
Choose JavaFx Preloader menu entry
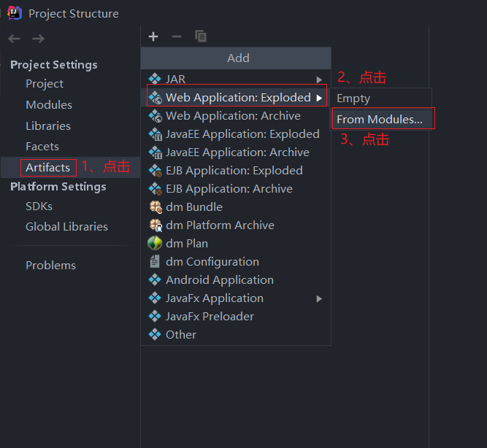click(236, 317)
